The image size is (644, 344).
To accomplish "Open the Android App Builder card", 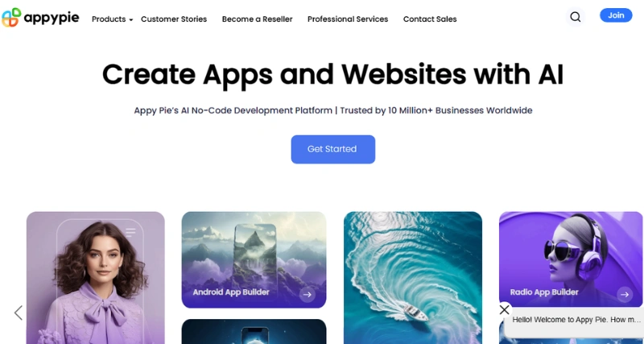I will pos(254,259).
